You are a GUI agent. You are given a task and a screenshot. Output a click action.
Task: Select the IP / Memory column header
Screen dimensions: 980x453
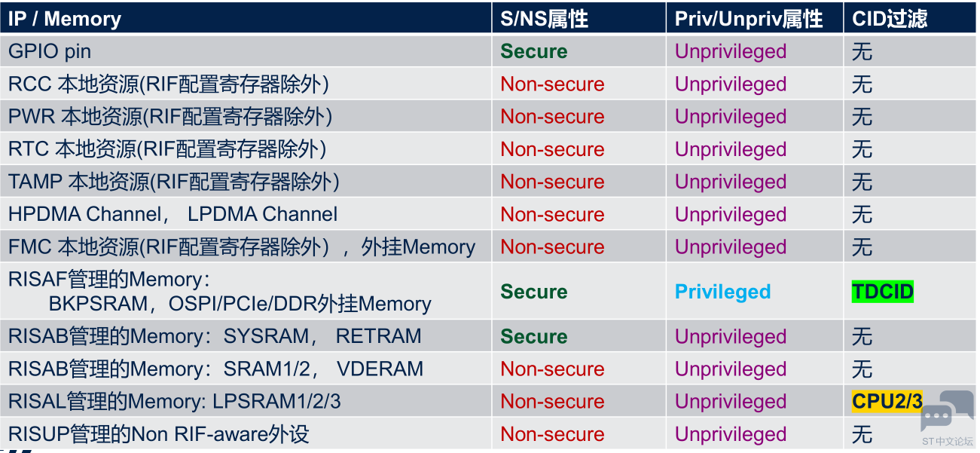(65, 19)
